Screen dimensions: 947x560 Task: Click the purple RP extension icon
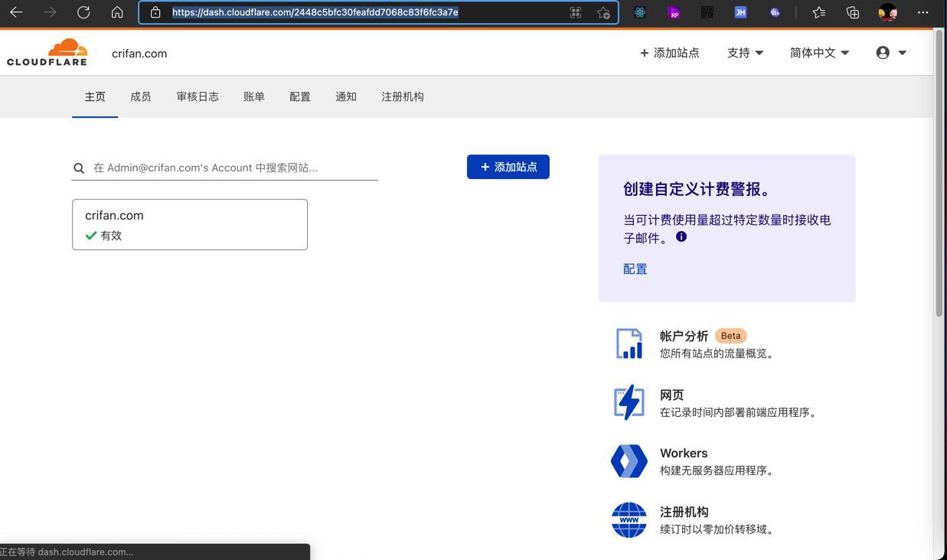[x=674, y=12]
